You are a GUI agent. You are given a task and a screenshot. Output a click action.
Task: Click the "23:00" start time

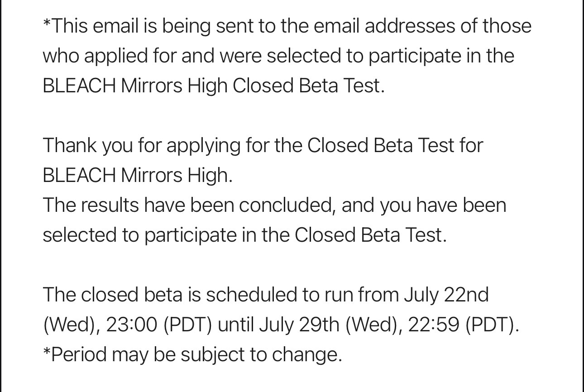131,325
